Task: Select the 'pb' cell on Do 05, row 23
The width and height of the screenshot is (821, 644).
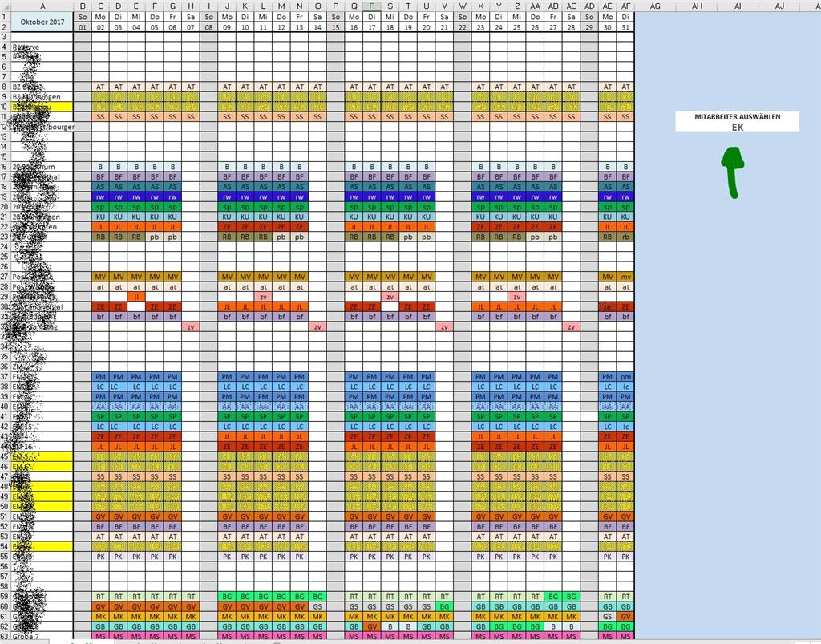Action: (x=155, y=237)
